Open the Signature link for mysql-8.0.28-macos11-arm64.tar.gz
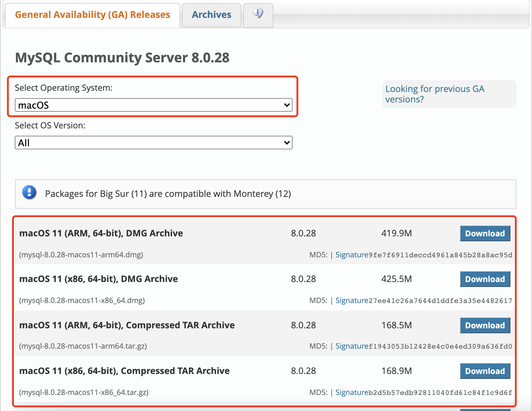Image resolution: width=532 pixels, height=411 pixels. [x=352, y=346]
